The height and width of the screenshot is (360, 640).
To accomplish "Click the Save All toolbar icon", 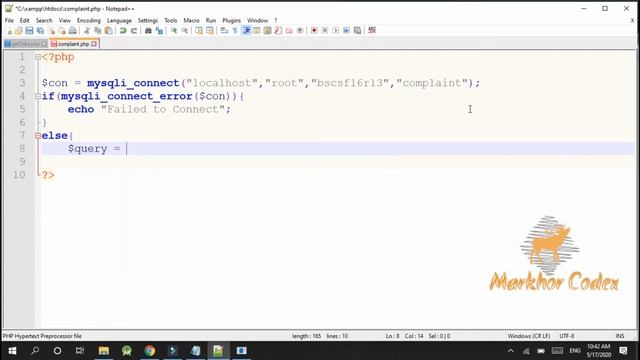I will coord(40,31).
